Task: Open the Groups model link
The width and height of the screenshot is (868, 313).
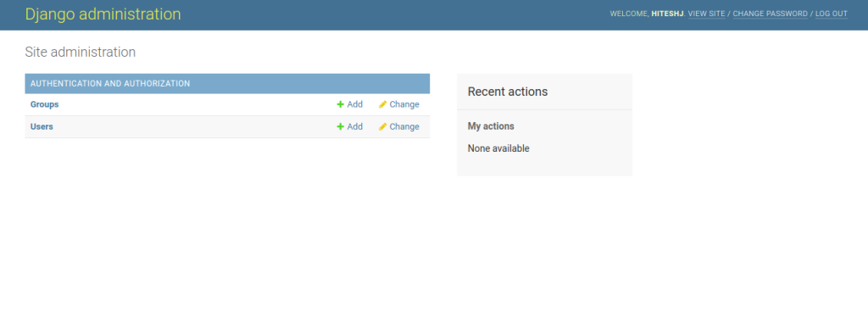Action: pos(44,104)
